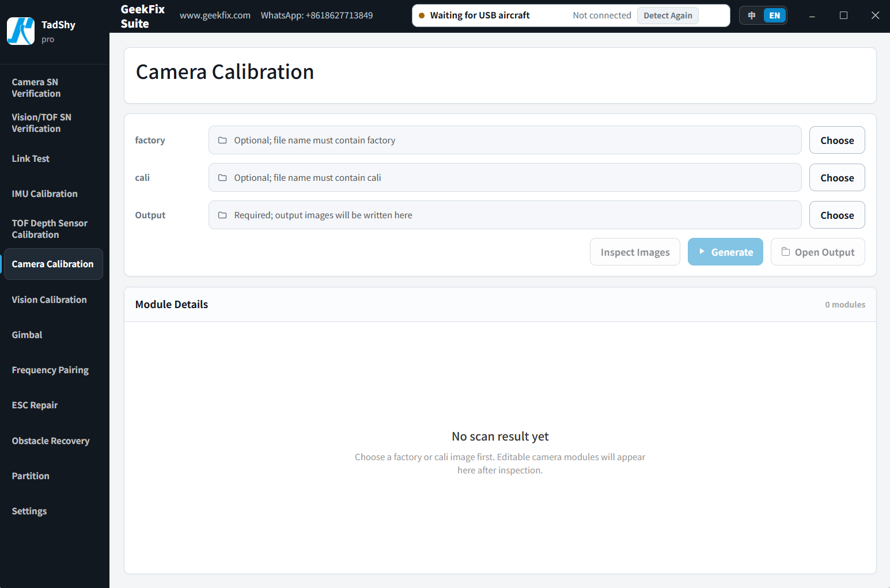Choose a file for cali row
The width and height of the screenshot is (890, 588).
pos(837,178)
